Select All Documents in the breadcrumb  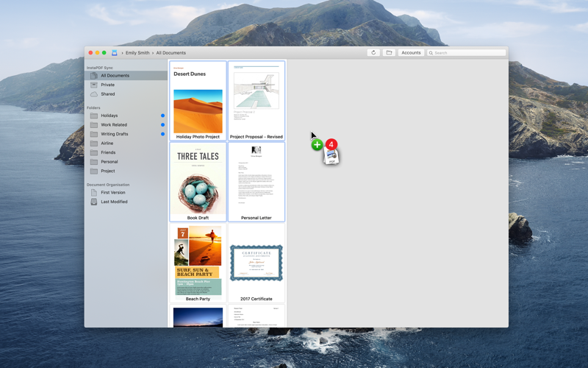(171, 53)
